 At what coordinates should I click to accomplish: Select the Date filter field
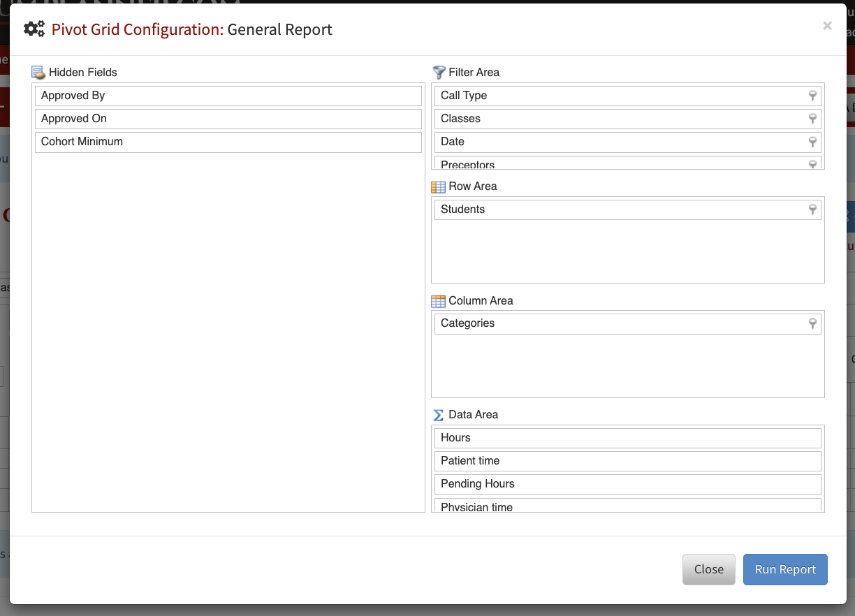[627, 142]
